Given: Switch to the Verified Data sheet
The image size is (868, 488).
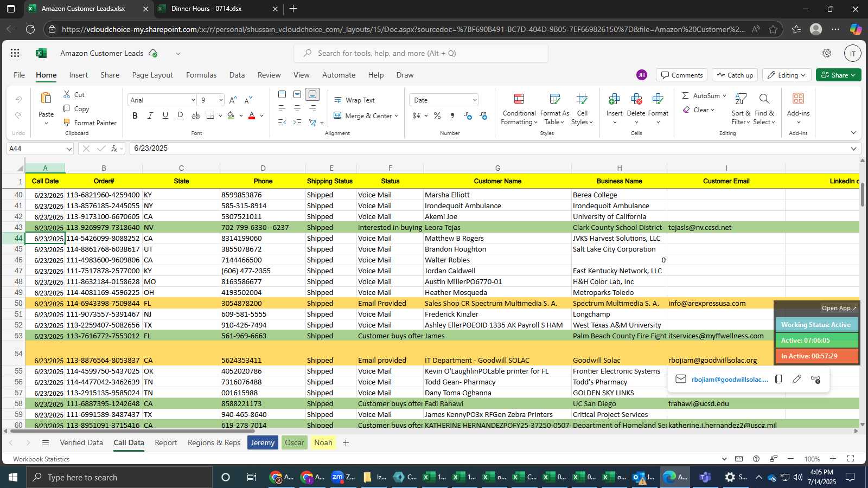Looking at the screenshot, I should [x=81, y=442].
